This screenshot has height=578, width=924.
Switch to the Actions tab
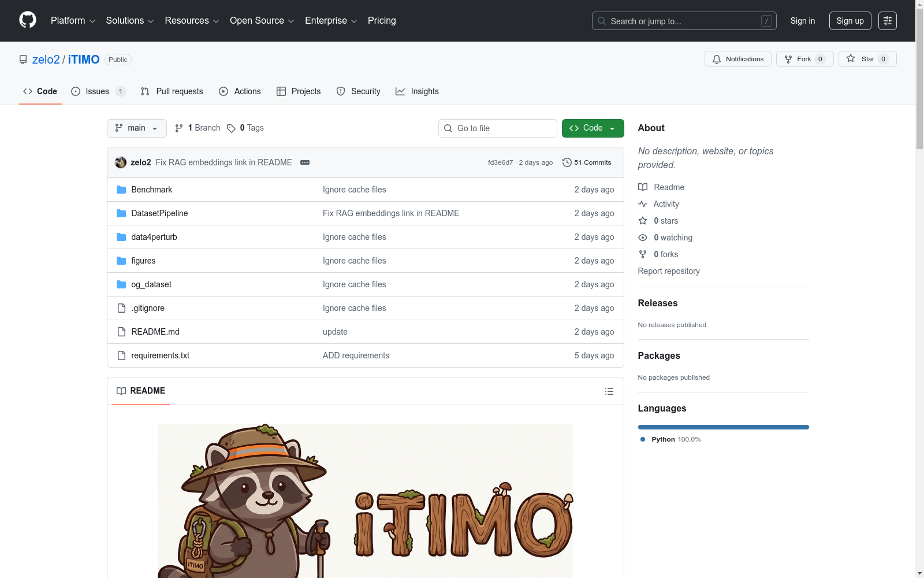pyautogui.click(x=240, y=91)
